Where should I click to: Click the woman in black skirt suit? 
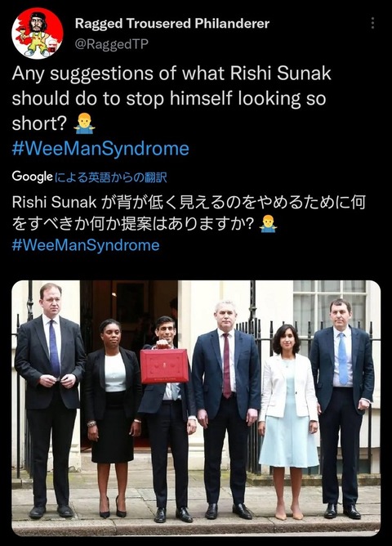tap(111, 418)
